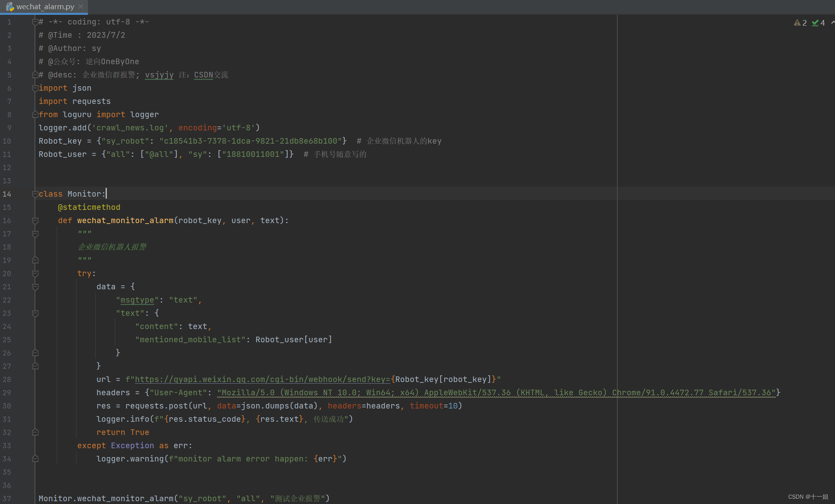
Task: Fold the data dictionary at line 21
Action: pos(35,287)
